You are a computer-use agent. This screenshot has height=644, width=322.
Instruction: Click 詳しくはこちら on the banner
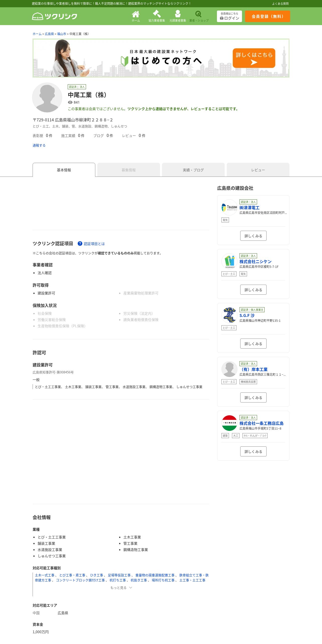tap(254, 58)
